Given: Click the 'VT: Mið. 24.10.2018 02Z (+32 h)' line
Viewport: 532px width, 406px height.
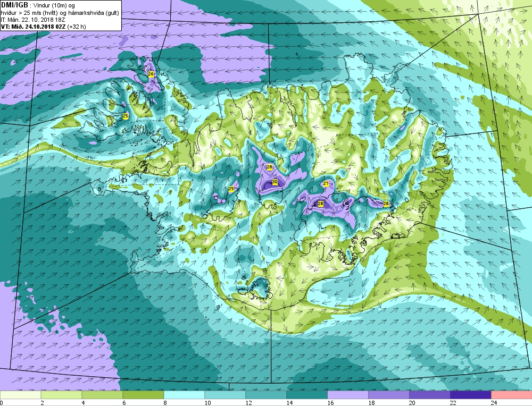Looking at the screenshot, I should point(44,27).
